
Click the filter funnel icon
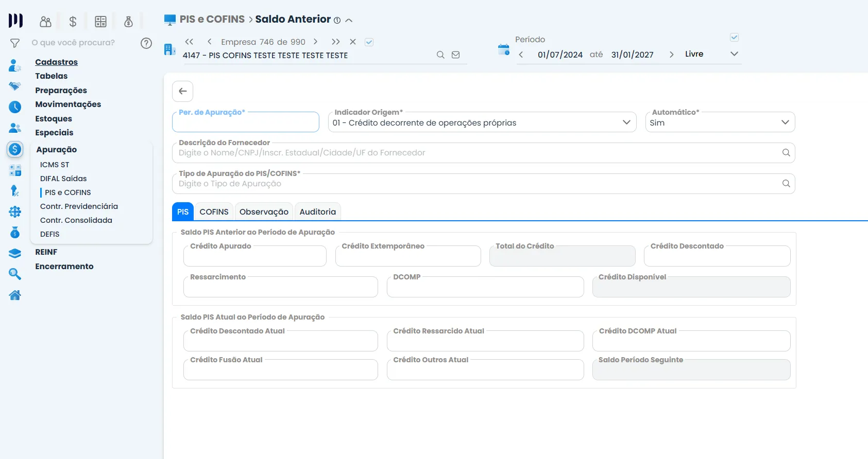[x=15, y=43]
